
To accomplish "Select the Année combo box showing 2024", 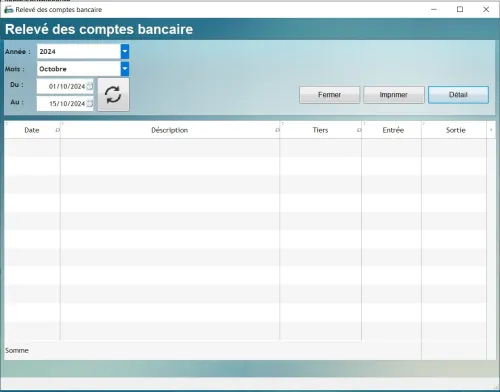I will (83, 51).
